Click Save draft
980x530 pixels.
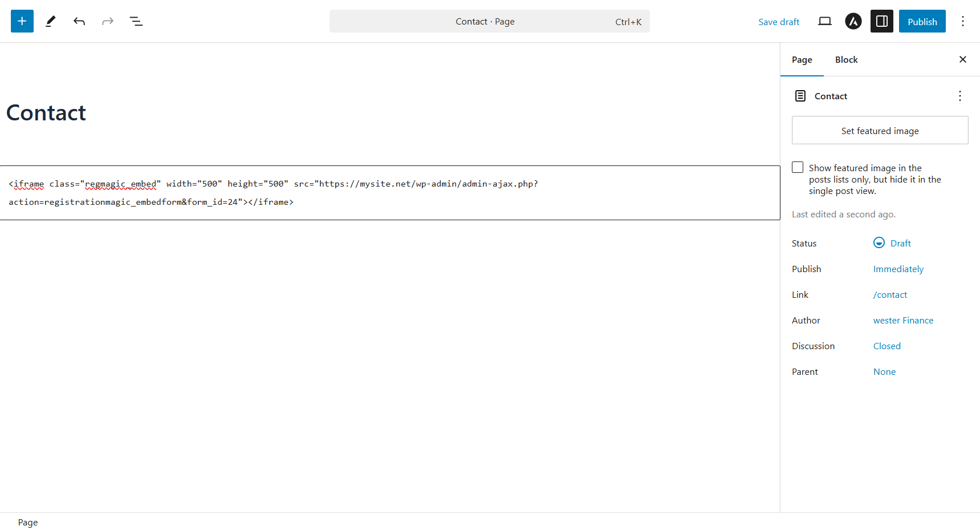[x=778, y=22]
